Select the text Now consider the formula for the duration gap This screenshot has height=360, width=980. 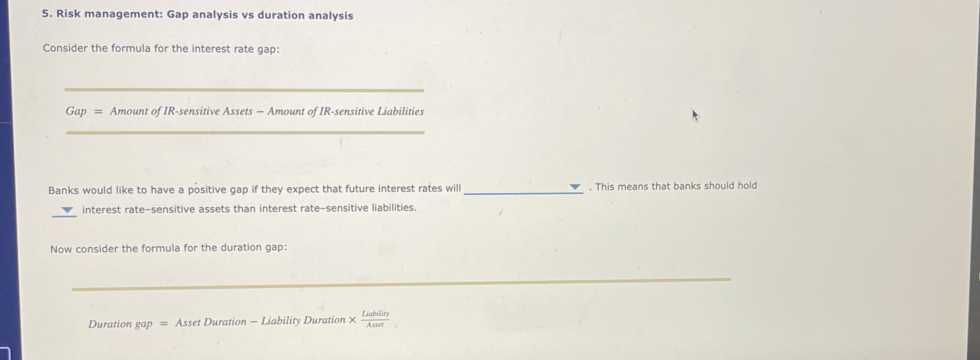(169, 248)
